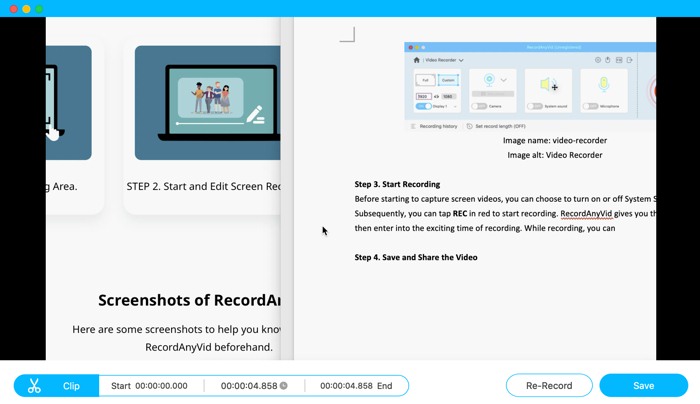Click the list icon before Recording history

pyautogui.click(x=413, y=126)
